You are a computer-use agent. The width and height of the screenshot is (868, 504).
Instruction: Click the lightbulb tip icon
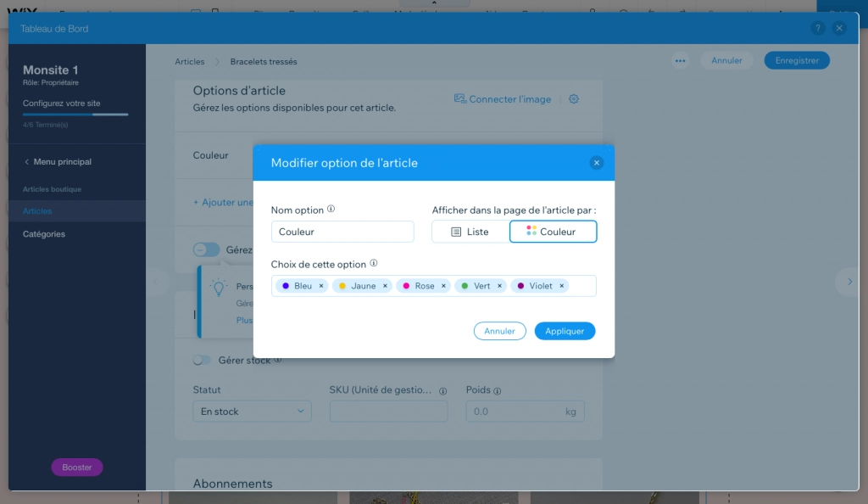pyautogui.click(x=219, y=287)
